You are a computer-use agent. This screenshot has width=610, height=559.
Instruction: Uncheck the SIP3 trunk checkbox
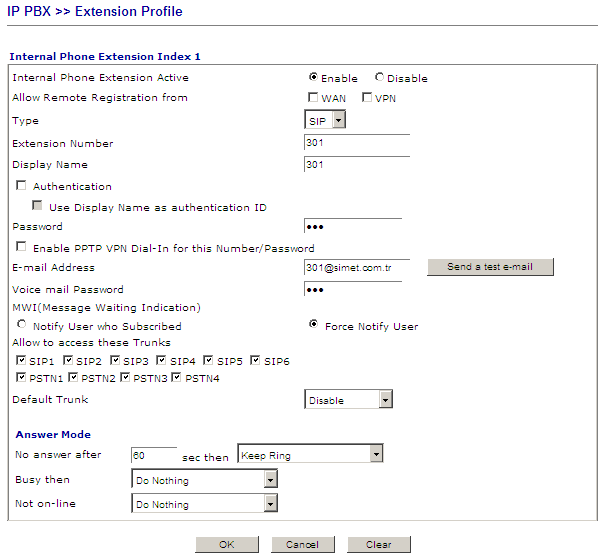[115, 360]
